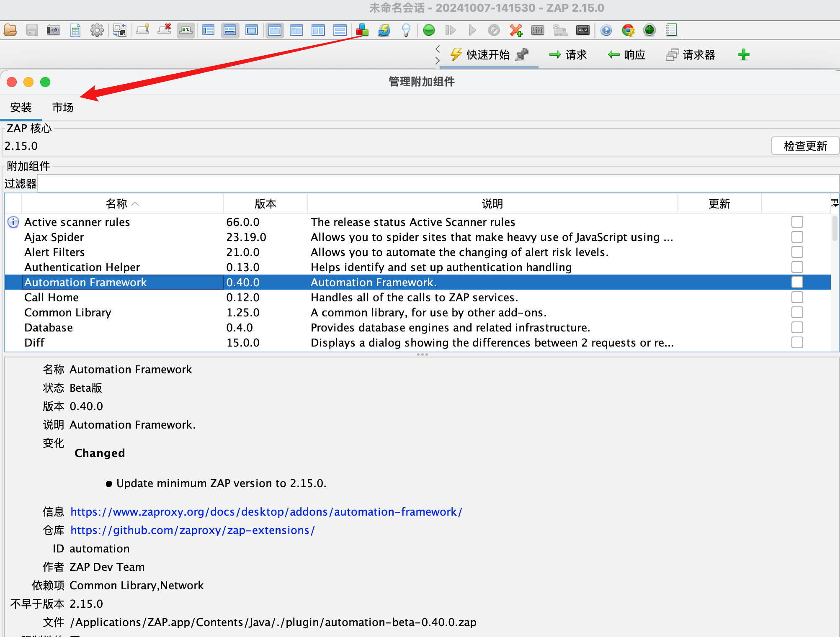Click the 更新 column header
The width and height of the screenshot is (840, 637).
[x=719, y=204]
